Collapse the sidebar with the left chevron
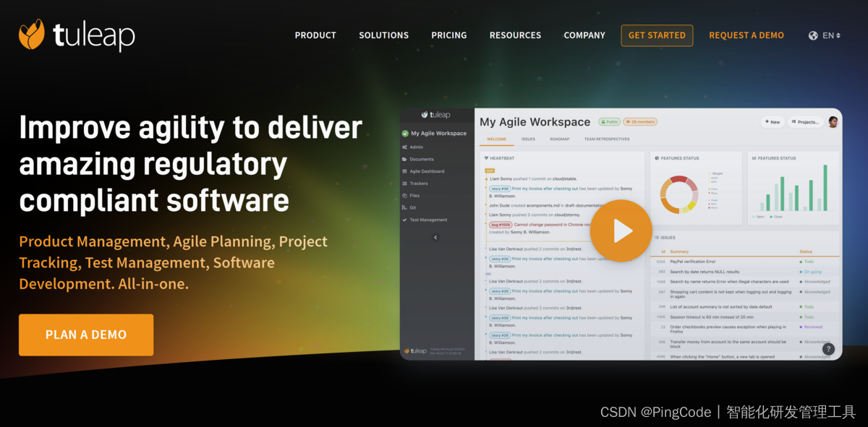The height and width of the screenshot is (427, 868). (x=435, y=237)
